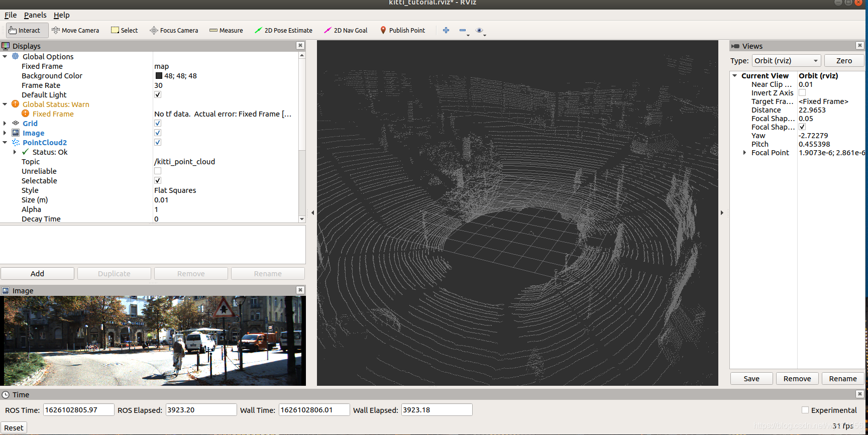
Task: Toggle Focal Shape Fixed Size checkbox
Action: click(802, 127)
